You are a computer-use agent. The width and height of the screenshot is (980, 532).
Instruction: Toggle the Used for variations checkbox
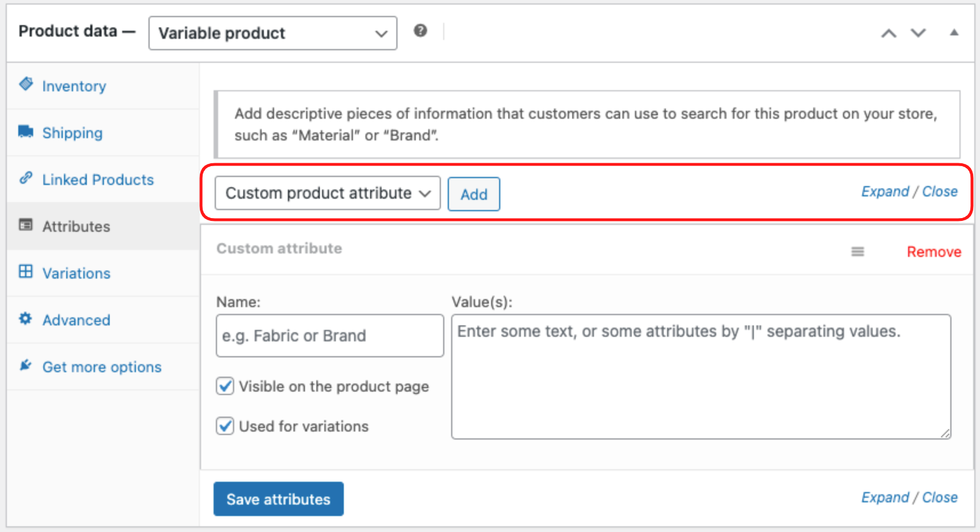tap(224, 426)
